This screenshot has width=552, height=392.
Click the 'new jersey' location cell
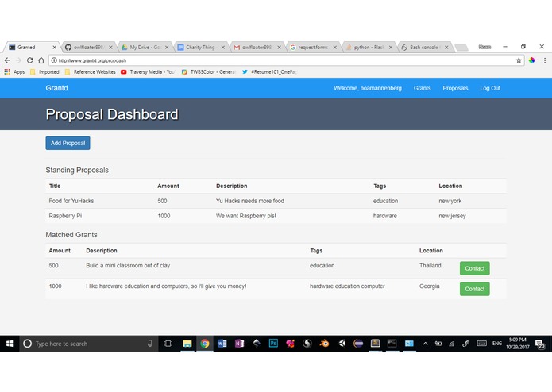[452, 216]
